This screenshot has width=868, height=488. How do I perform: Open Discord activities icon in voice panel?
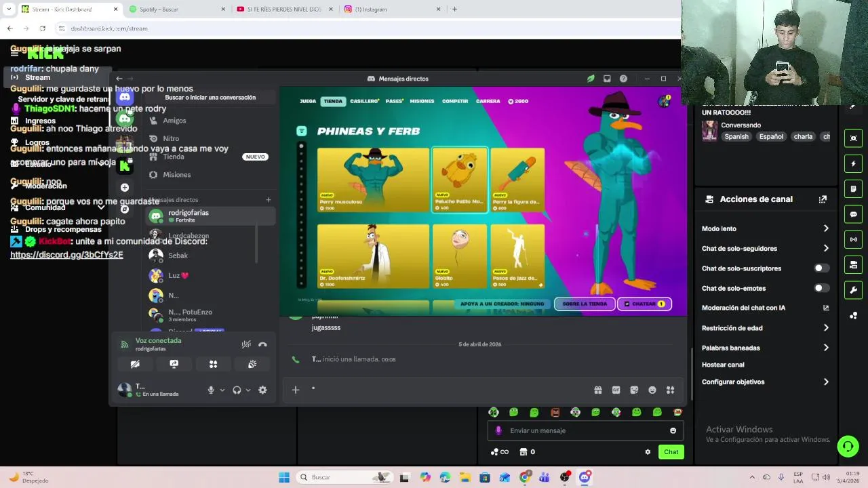pos(213,364)
